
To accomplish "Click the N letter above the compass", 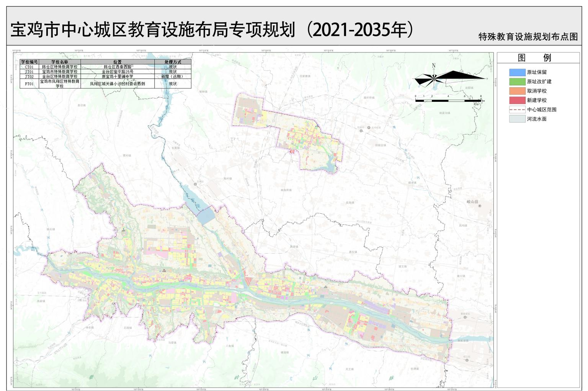I will (x=434, y=65).
